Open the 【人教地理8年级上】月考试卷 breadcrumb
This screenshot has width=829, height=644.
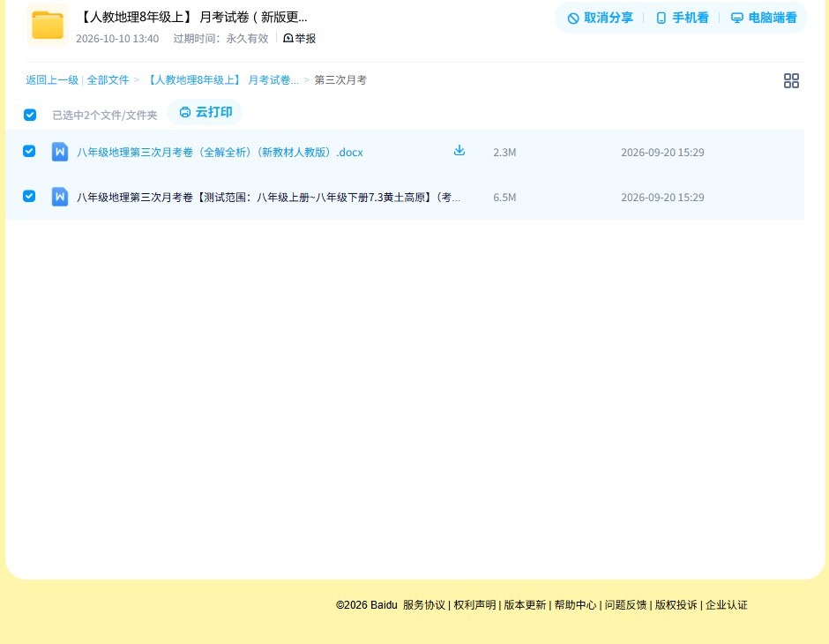click(221, 80)
